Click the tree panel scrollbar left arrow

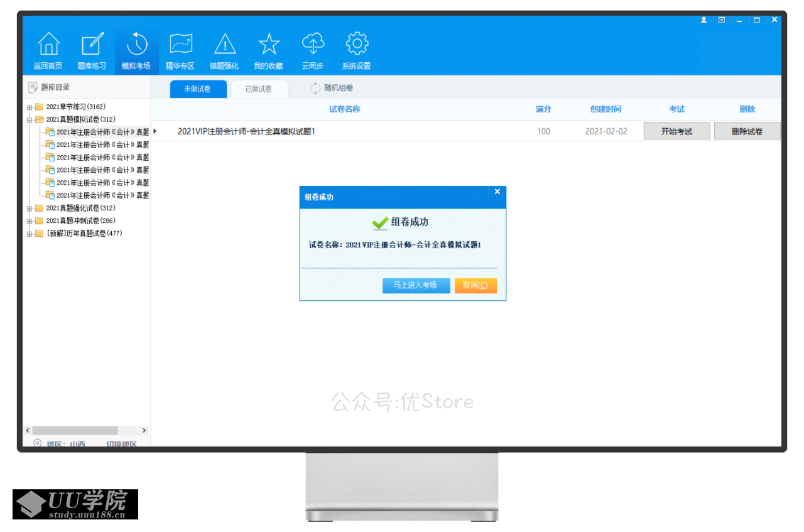click(x=28, y=430)
